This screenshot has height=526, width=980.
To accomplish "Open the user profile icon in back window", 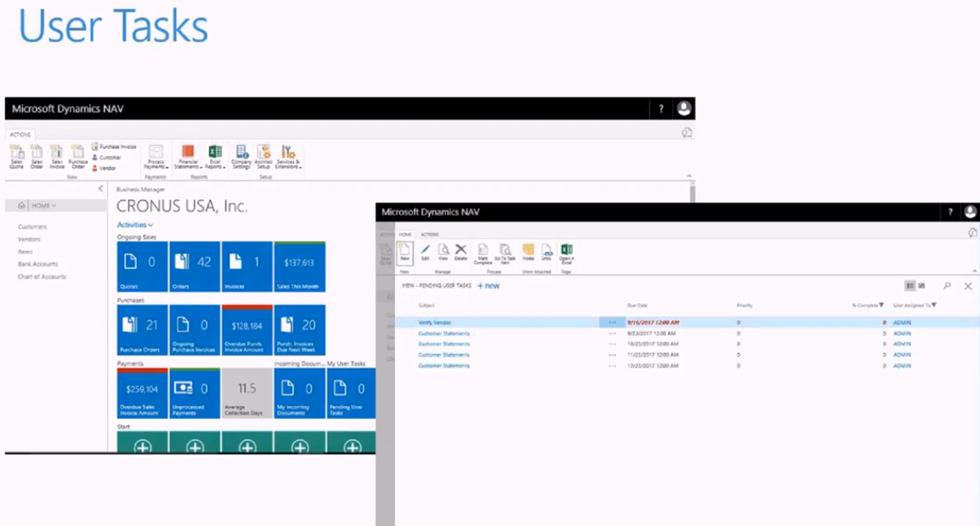I will pyautogui.click(x=684, y=109).
